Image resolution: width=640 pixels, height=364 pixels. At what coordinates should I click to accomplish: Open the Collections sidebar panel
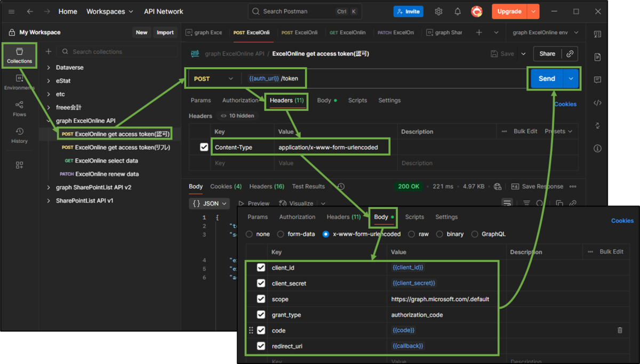pos(20,55)
